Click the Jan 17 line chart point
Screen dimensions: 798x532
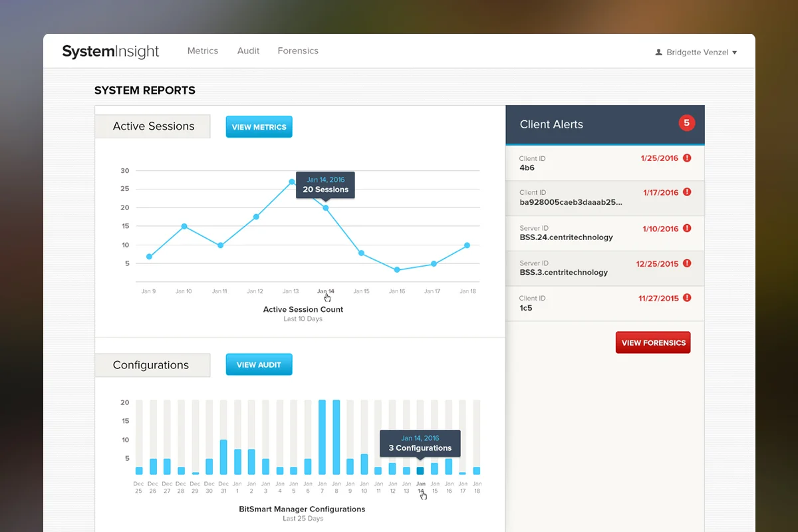434,264
